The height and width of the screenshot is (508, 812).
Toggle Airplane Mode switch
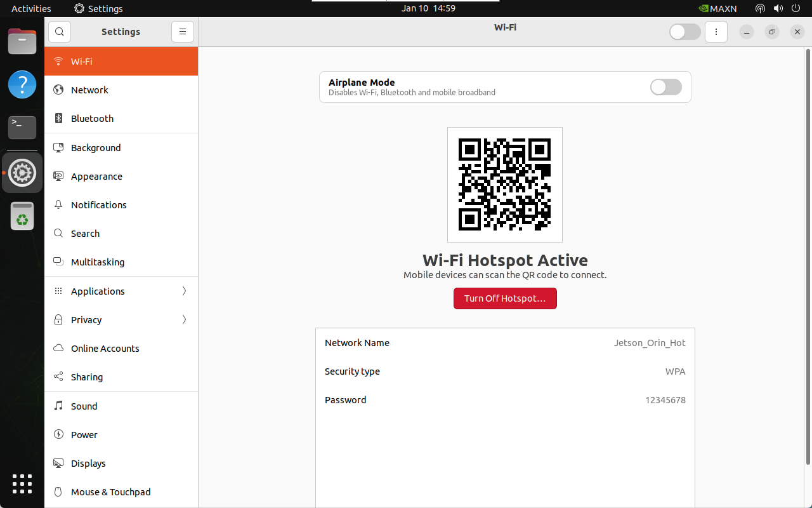pos(665,87)
